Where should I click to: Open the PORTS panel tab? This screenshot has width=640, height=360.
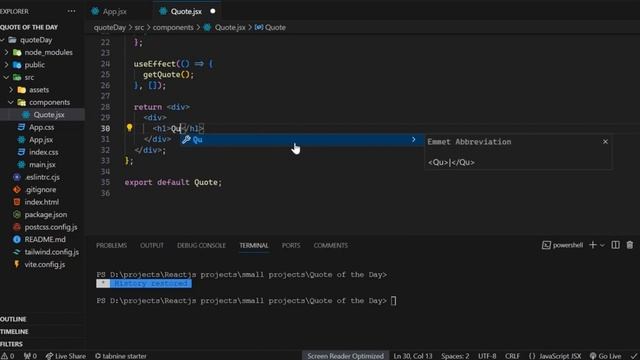click(291, 245)
